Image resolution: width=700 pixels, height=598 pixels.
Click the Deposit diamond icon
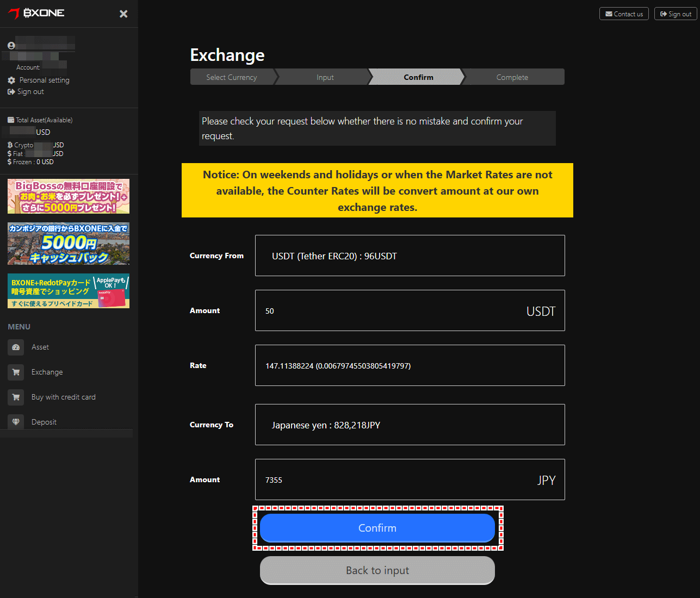[16, 421]
